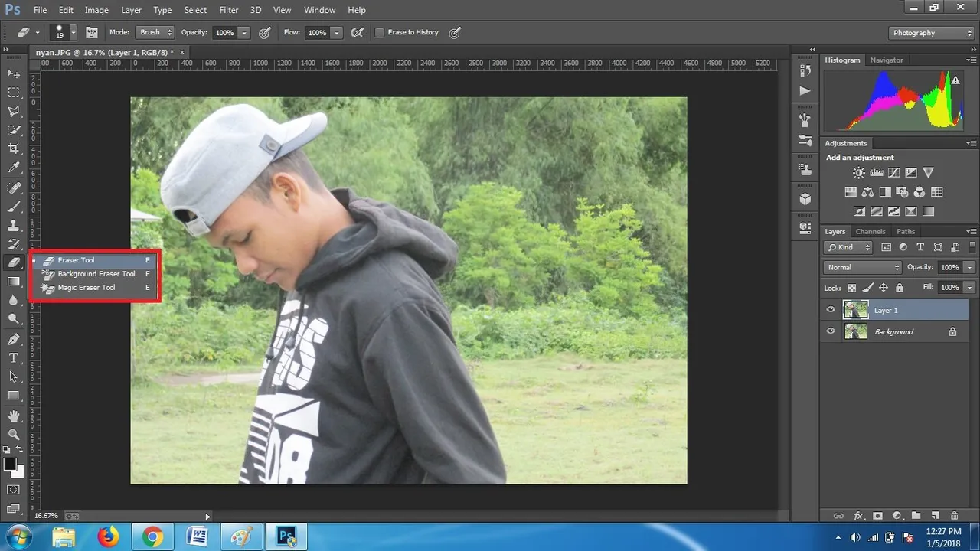Select the Crop tool

14,148
